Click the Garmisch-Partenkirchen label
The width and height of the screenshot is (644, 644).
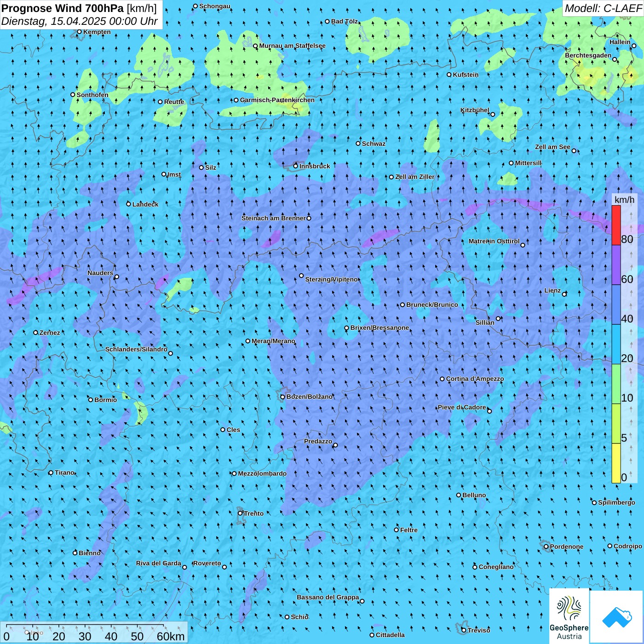click(277, 100)
